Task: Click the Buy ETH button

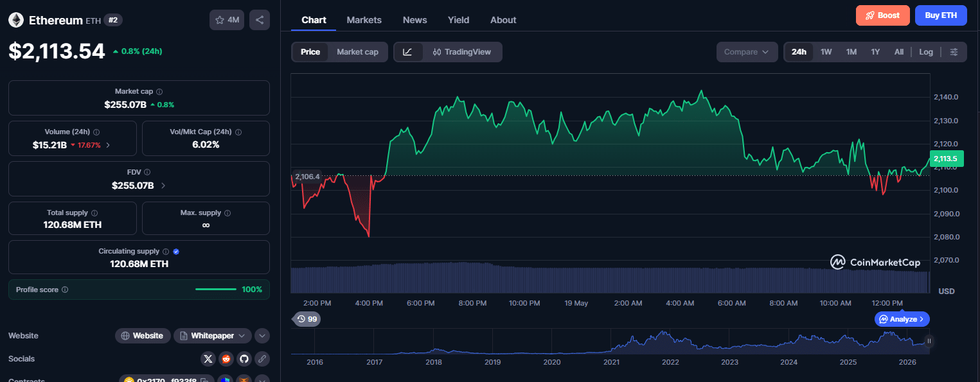Action: coord(941,15)
